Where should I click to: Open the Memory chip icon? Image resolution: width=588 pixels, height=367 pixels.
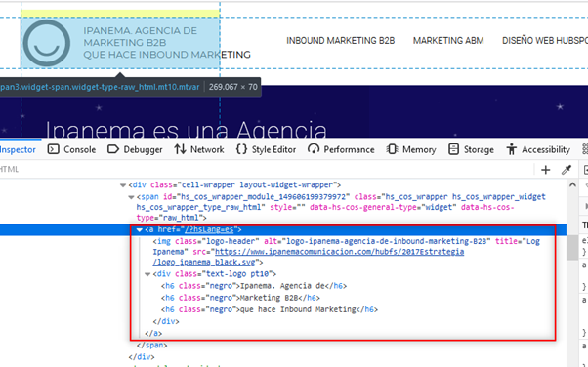tap(393, 149)
